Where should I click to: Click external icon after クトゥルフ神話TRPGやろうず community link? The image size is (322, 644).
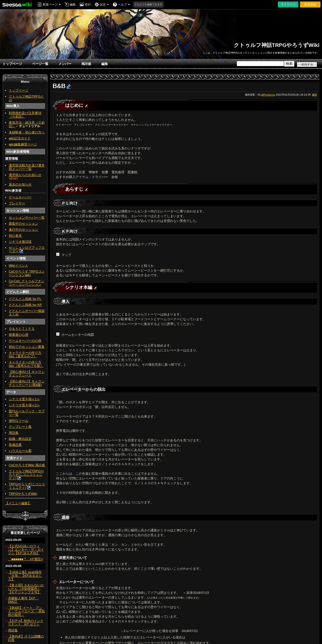click(x=19, y=478)
